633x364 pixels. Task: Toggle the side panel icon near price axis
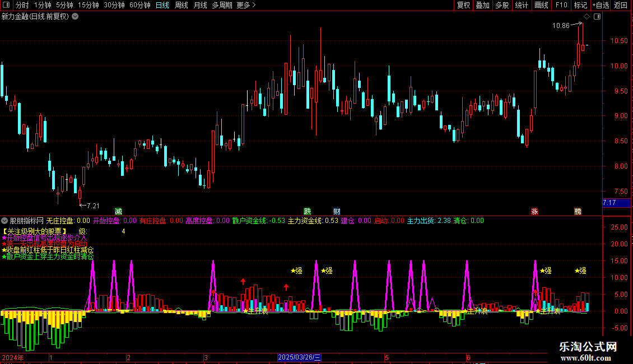point(597,17)
